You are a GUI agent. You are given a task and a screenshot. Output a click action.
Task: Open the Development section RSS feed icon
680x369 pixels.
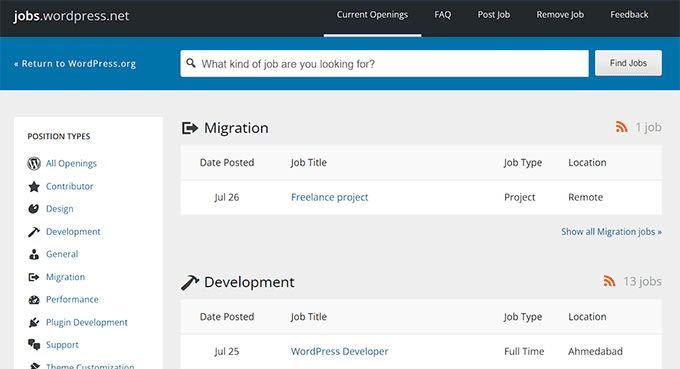pyautogui.click(x=609, y=281)
